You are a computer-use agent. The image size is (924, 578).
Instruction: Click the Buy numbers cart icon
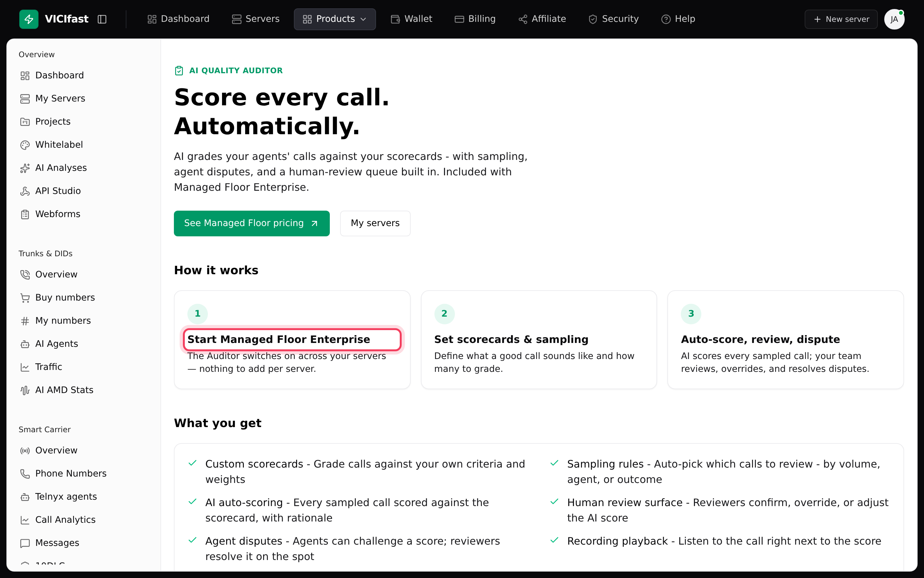(25, 298)
